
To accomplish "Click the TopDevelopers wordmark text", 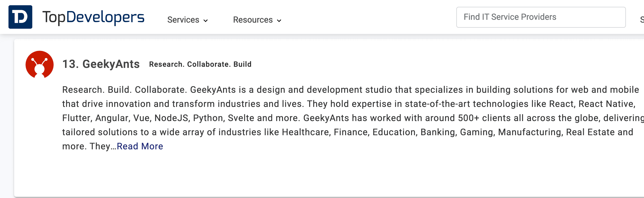I will 93,18.
